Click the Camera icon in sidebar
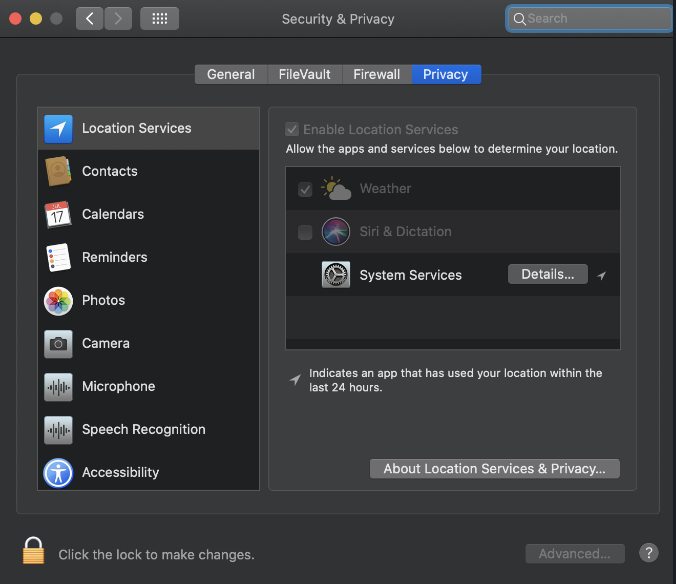 click(x=58, y=344)
